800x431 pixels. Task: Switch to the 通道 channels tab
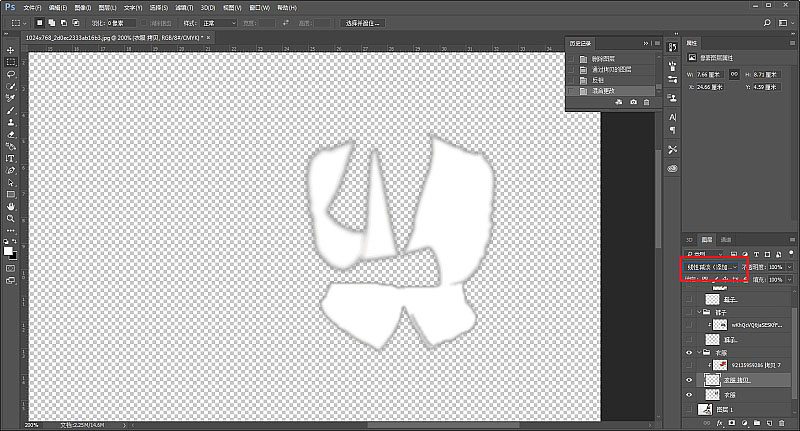[x=726, y=240]
